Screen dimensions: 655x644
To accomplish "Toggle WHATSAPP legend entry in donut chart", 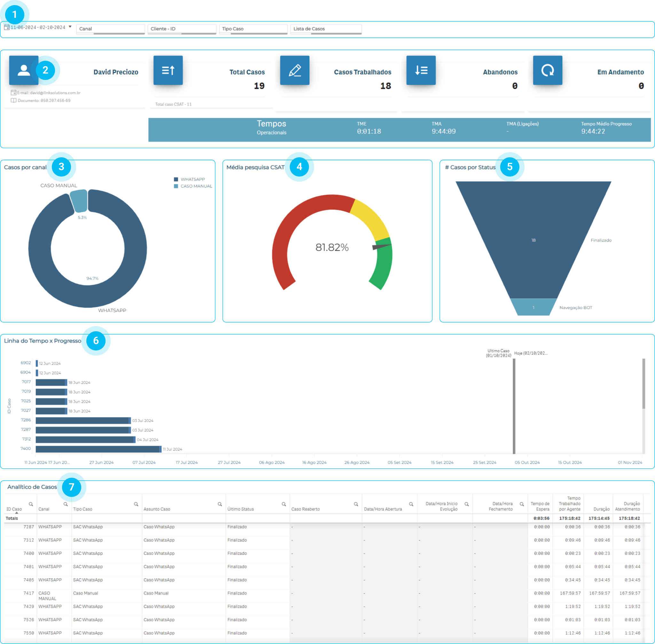I will (192, 179).
